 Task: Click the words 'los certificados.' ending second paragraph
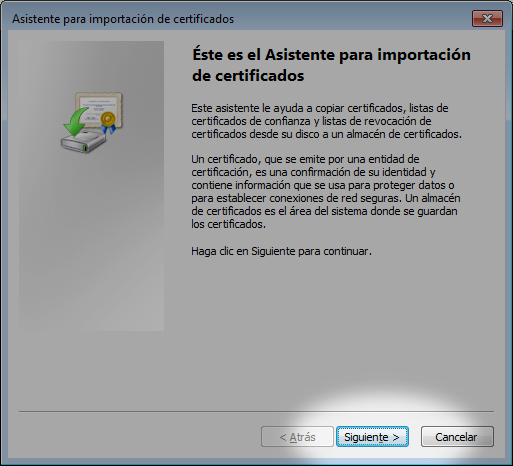228,224
